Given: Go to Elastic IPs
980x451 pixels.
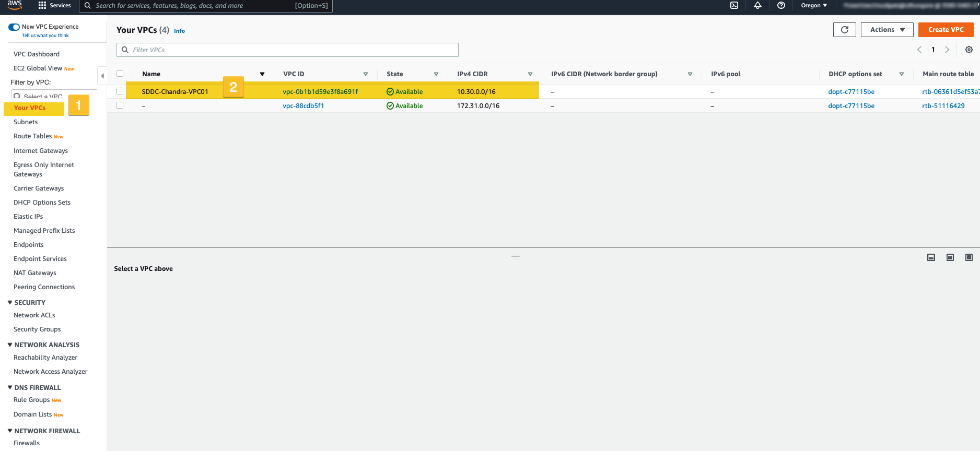Looking at the screenshot, I should pos(28,217).
